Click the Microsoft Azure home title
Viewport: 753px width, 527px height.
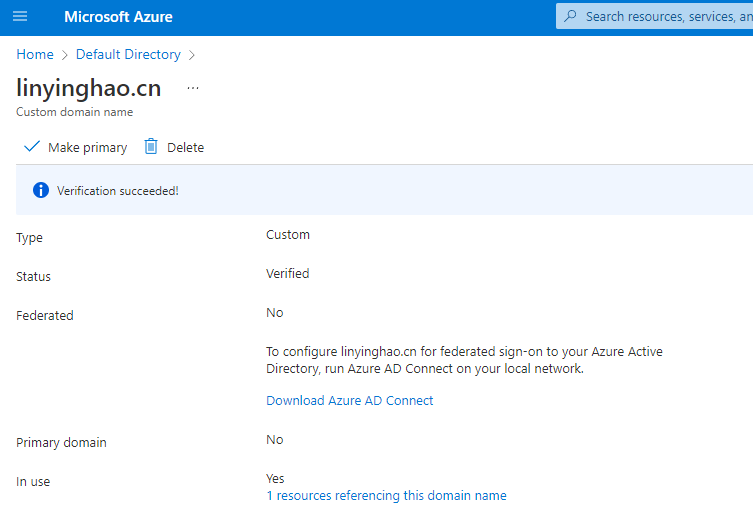tap(118, 17)
